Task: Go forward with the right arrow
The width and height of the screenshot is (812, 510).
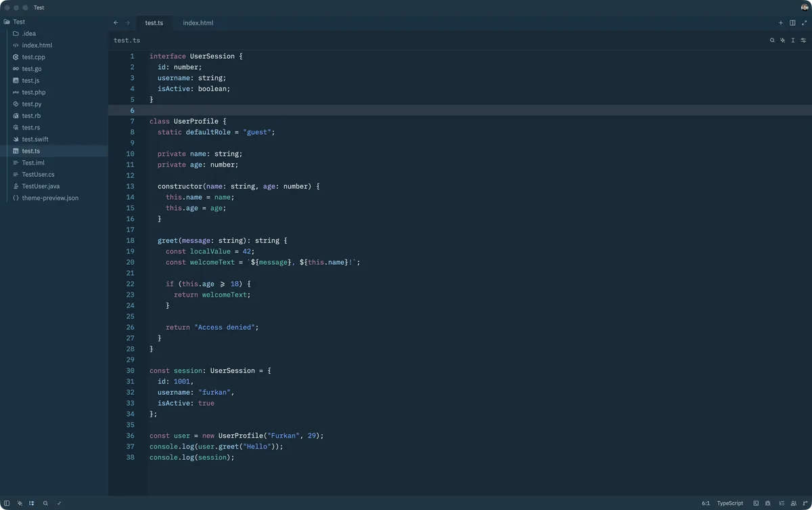Action: pos(127,23)
